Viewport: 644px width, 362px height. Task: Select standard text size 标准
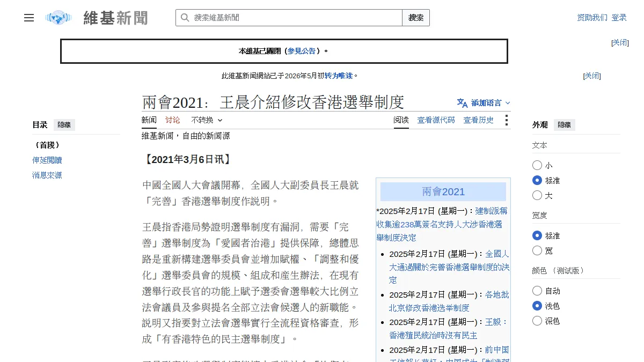click(x=537, y=180)
